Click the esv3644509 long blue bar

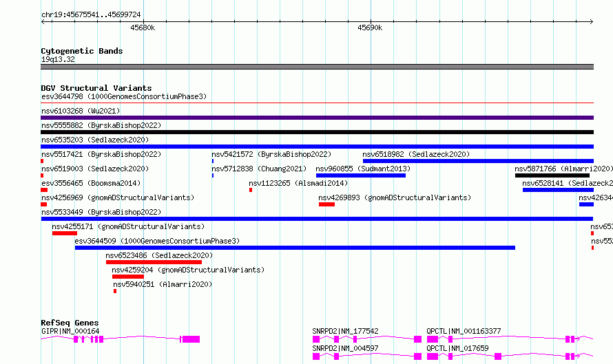click(x=295, y=248)
